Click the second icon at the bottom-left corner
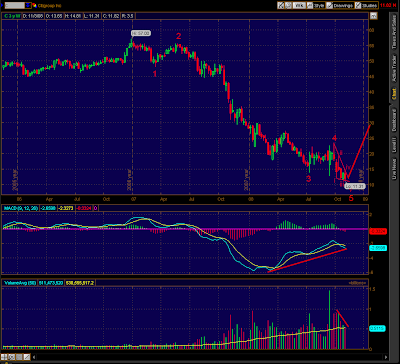The height and width of the screenshot is (364, 400). [12, 357]
